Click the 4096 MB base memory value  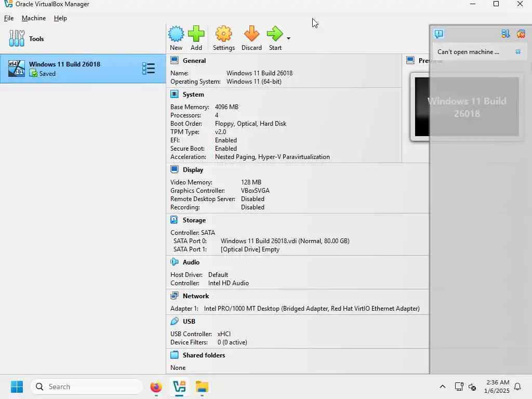tap(227, 107)
